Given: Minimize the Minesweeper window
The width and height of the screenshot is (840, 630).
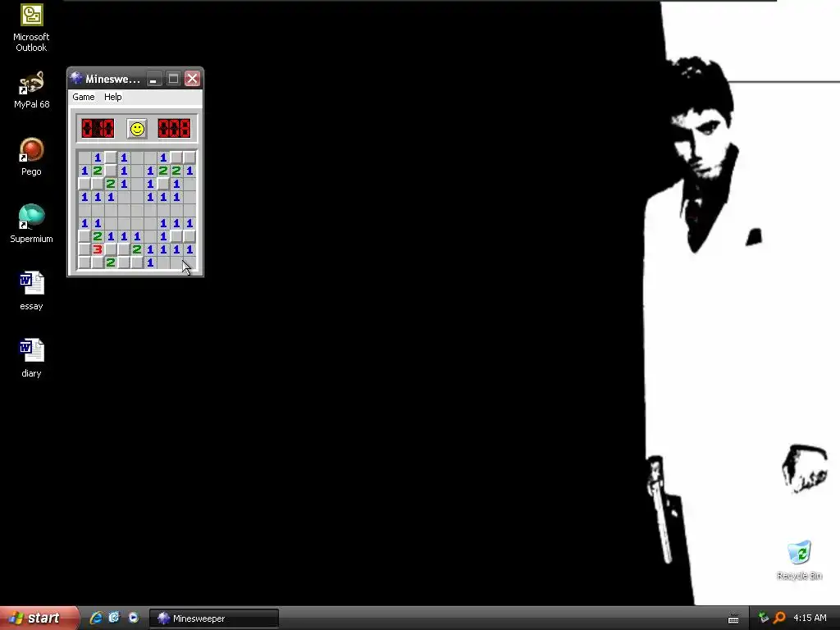Looking at the screenshot, I should click(153, 79).
